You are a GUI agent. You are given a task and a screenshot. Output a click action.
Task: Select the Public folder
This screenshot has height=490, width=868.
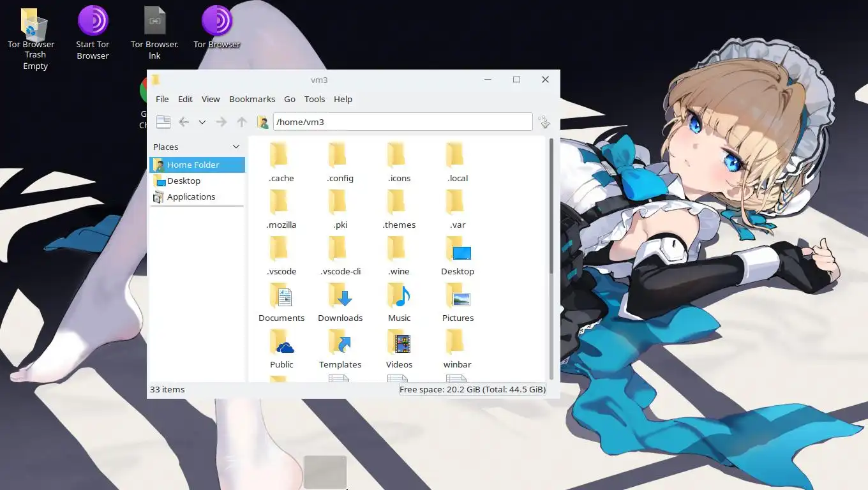click(x=281, y=349)
